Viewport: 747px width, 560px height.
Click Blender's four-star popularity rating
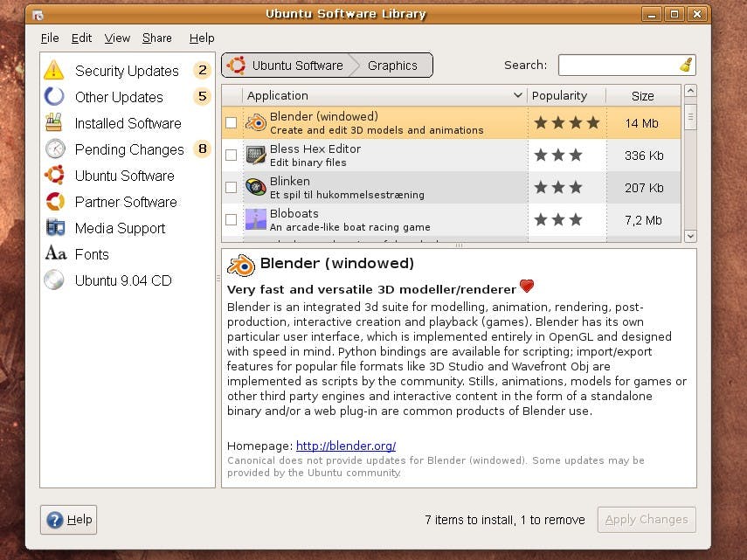point(566,123)
